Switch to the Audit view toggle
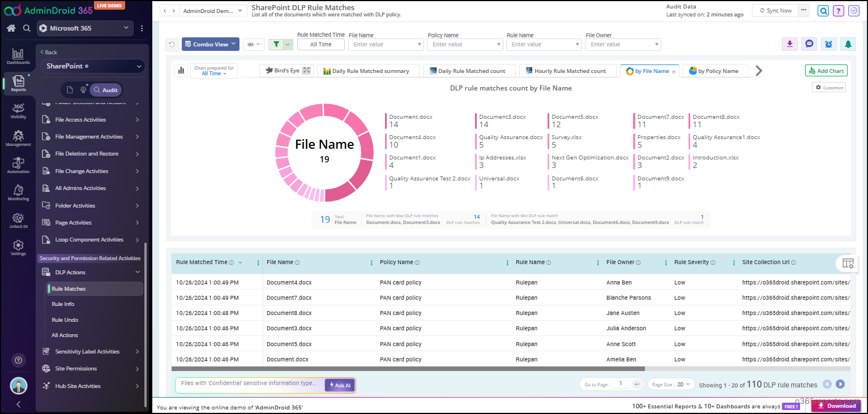Image resolution: width=868 pixels, height=414 pixels. [106, 90]
